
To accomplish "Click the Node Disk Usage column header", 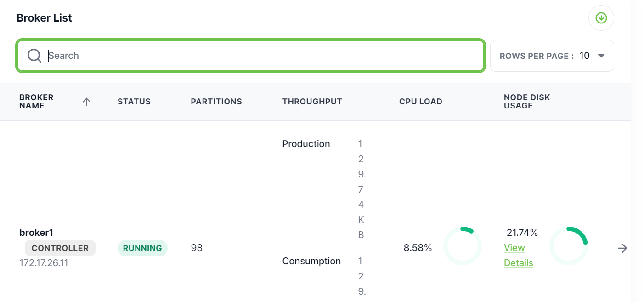I will pos(526,102).
